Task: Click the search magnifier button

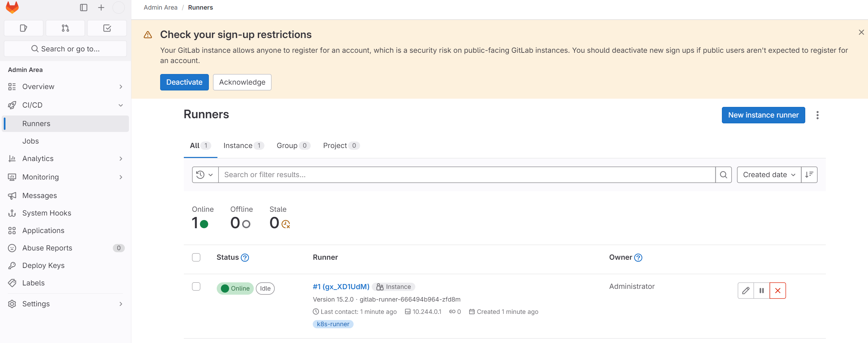Action: 724,175
